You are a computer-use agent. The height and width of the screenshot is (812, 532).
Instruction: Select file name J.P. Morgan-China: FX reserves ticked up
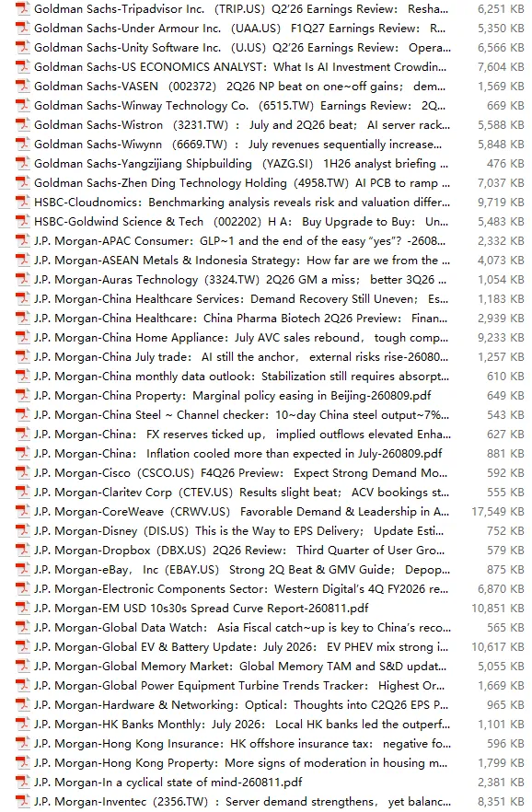(242, 434)
